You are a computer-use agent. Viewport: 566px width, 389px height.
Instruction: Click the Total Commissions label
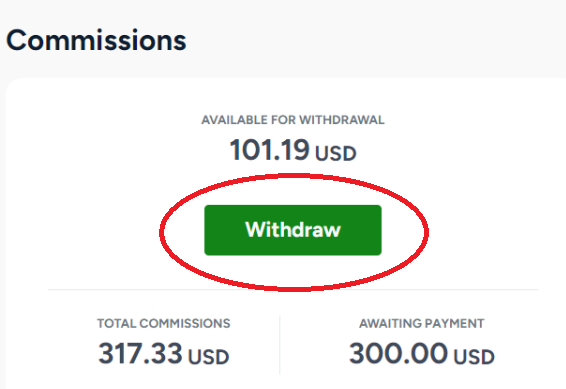(x=164, y=323)
